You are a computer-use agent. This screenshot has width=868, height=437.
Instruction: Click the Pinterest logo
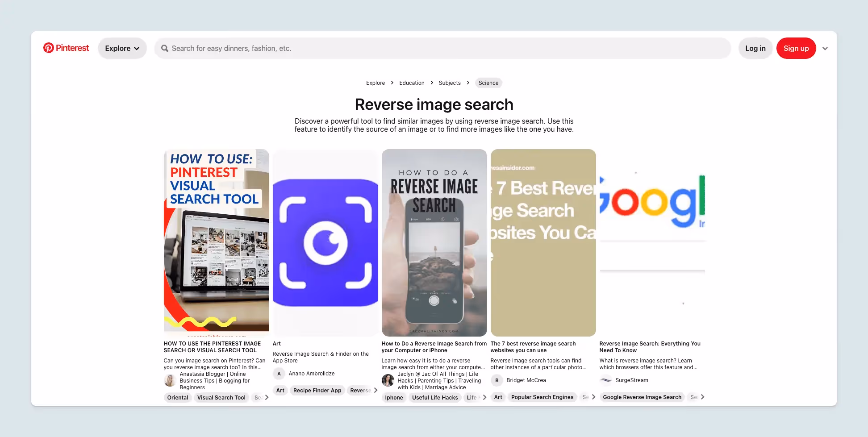click(x=66, y=48)
